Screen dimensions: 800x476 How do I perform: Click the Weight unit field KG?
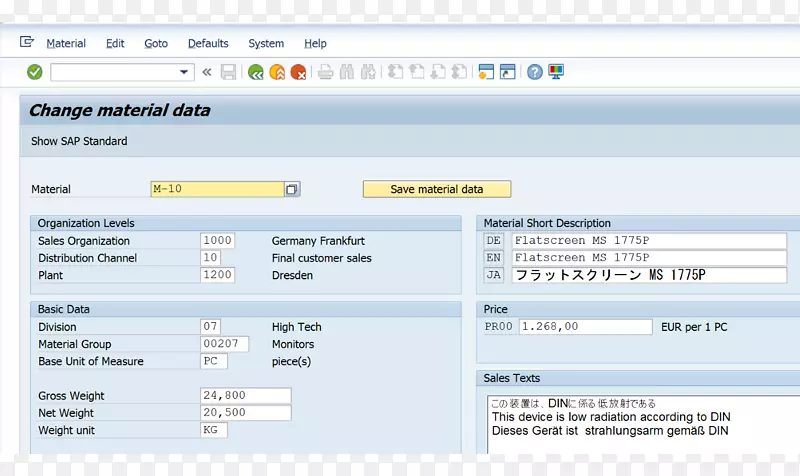[x=214, y=430]
